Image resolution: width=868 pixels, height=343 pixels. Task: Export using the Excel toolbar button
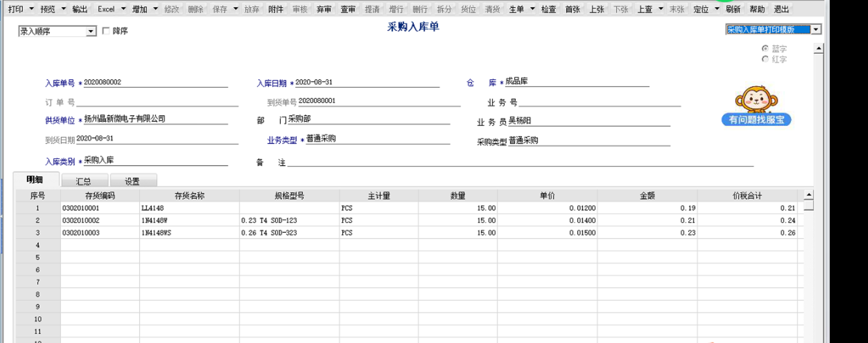106,9
